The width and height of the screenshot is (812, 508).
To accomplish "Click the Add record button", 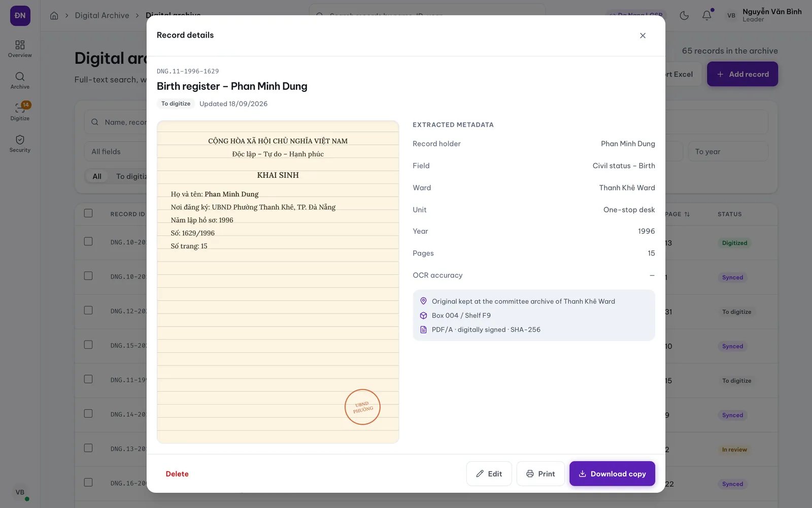I will click(742, 74).
